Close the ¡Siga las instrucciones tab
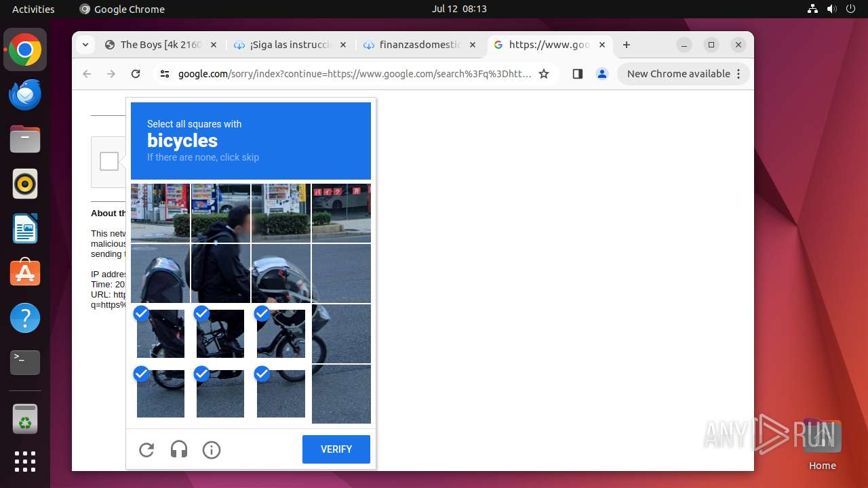Viewport: 868px width, 488px height. click(x=343, y=45)
